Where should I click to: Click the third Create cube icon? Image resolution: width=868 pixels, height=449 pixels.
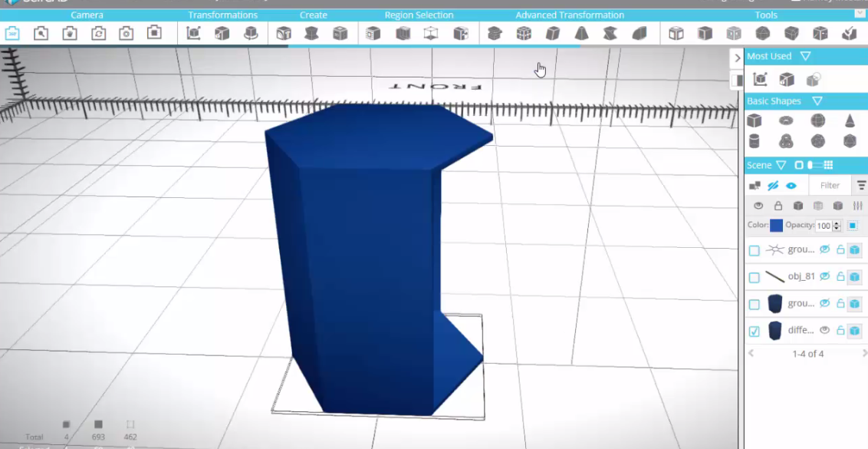click(x=340, y=33)
